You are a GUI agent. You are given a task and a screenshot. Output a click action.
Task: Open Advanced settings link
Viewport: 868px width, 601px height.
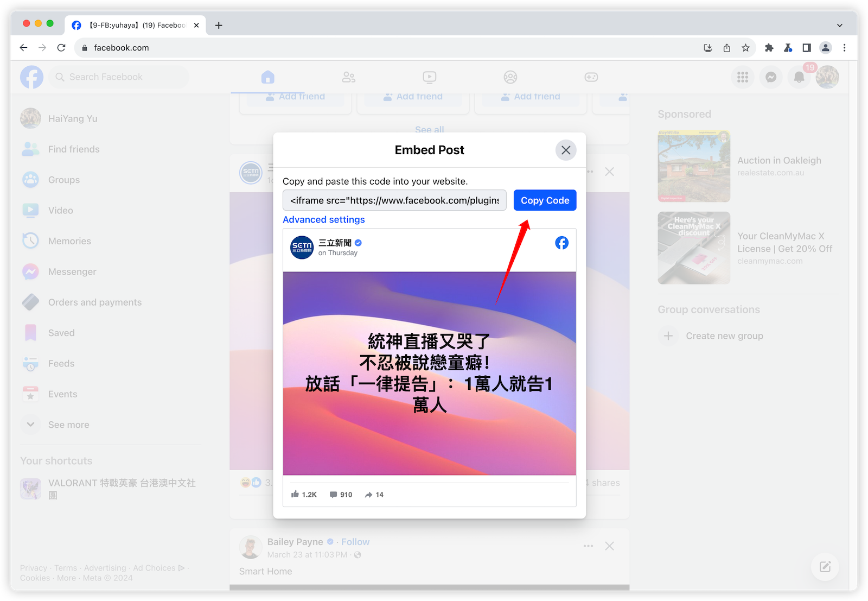(x=323, y=219)
